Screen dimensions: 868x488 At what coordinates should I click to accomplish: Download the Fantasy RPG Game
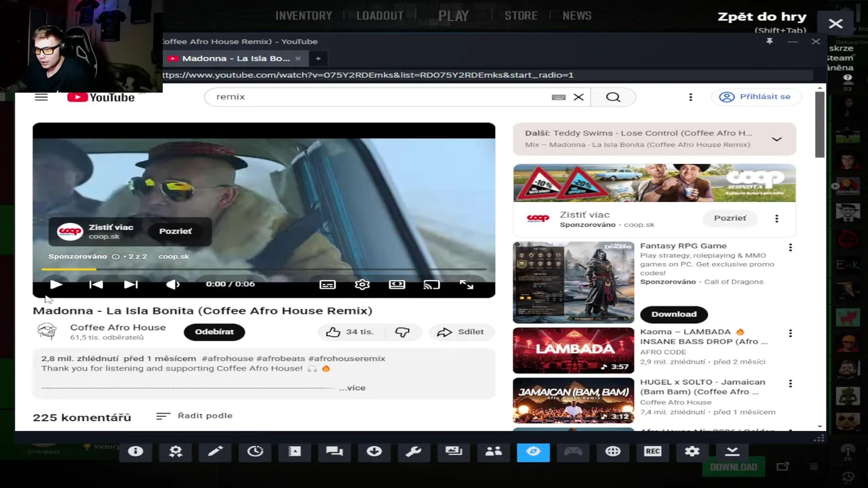click(x=674, y=314)
